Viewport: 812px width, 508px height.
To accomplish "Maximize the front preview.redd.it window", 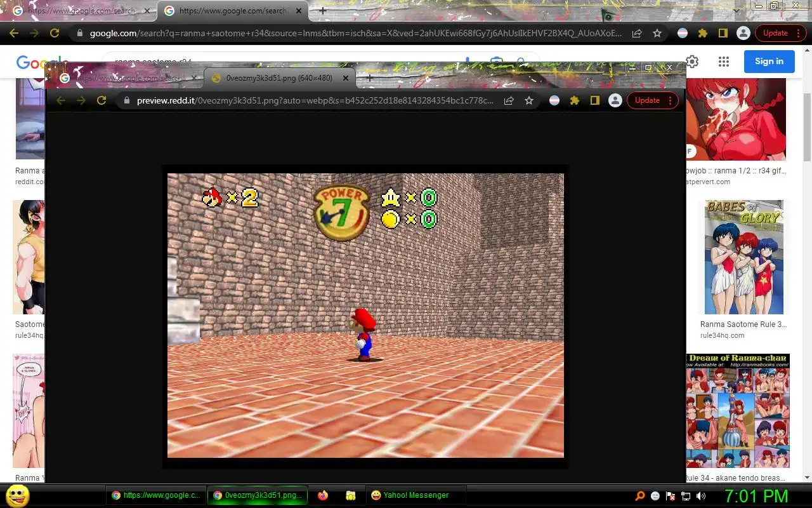I will 648,67.
